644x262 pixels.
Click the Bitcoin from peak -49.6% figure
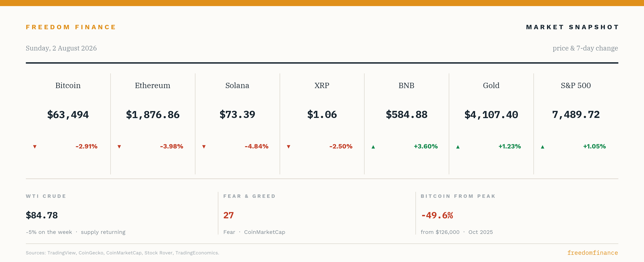pyautogui.click(x=437, y=215)
